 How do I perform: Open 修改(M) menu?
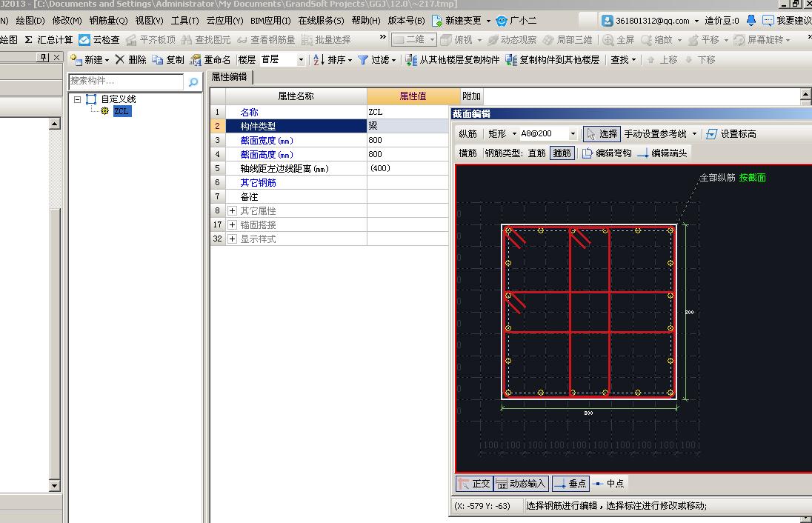coord(67,21)
